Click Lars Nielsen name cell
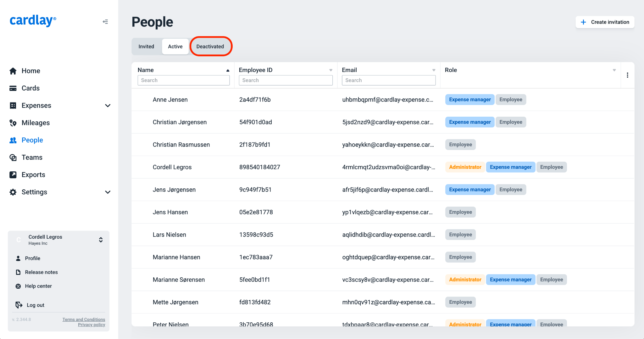The image size is (644, 339). tap(169, 235)
